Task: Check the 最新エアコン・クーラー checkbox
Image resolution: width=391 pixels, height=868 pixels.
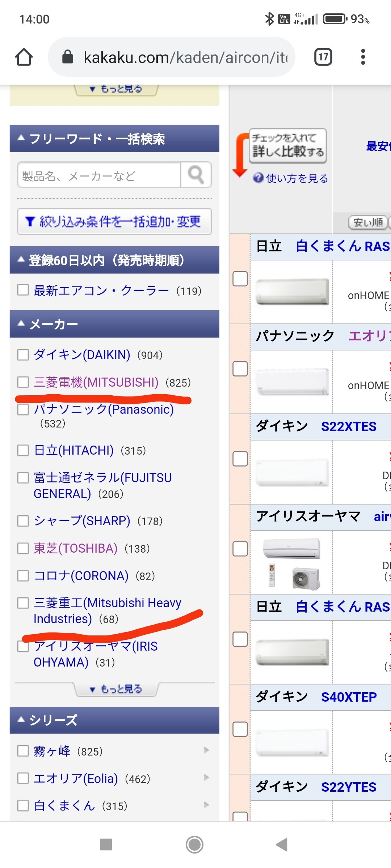Action: [23, 290]
